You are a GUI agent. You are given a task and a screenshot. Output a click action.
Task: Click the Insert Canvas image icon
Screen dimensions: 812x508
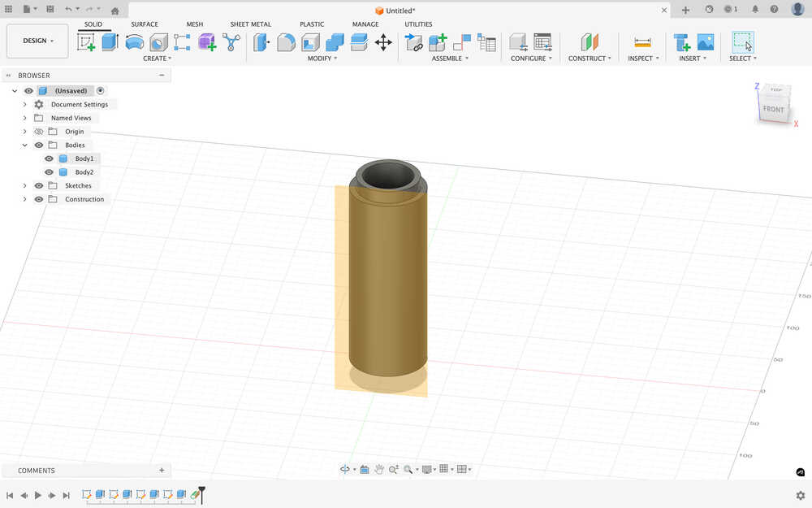(x=706, y=42)
